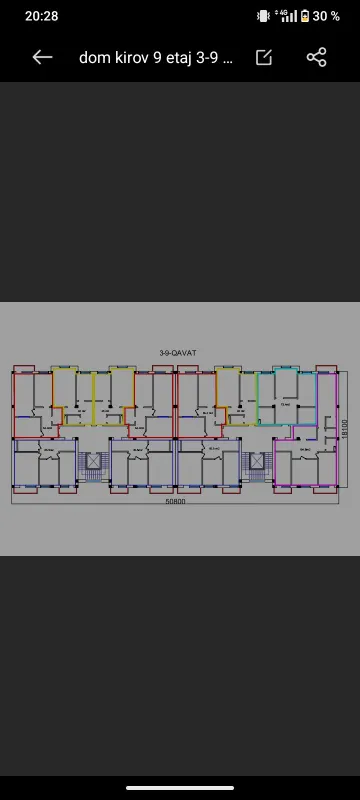This screenshot has width=360, height=800.
Task: Tap the 20:28 clock in status bar
Action: 41,16
